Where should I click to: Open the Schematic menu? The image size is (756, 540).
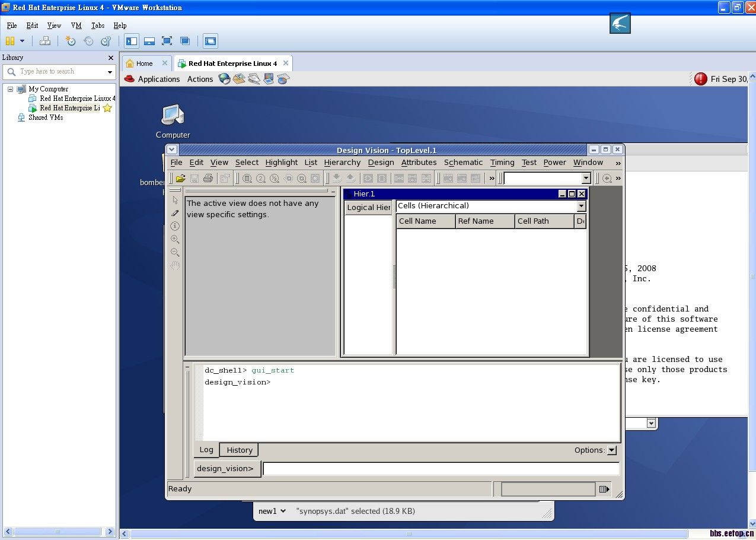coord(463,163)
